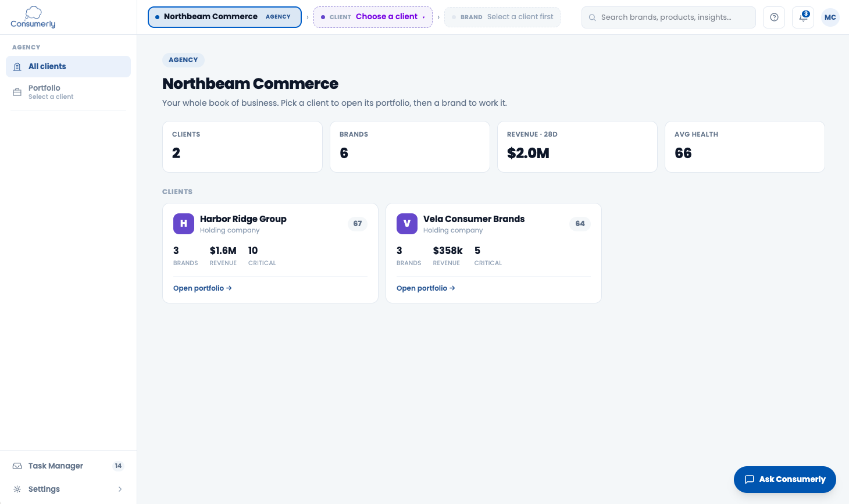This screenshot has width=849, height=504.
Task: Open the help question mark icon
Action: coord(774,17)
